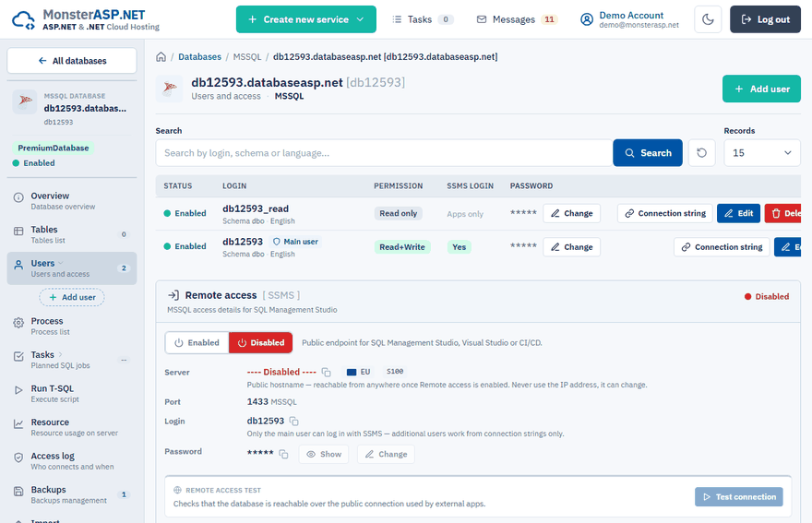
Task: Edit the db12593_read user
Action: coord(738,213)
